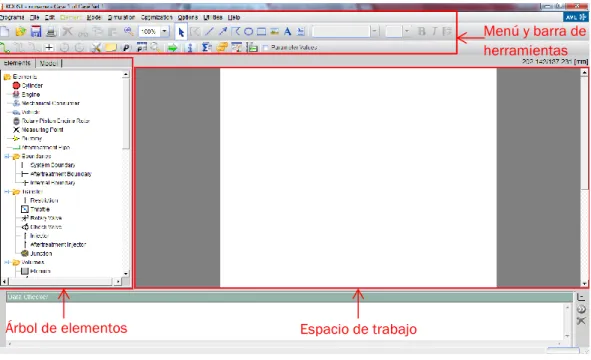Select Aftertreatment Boundary element
Image resolution: width=591 pixels, height=360 pixels.
pyautogui.click(x=61, y=174)
